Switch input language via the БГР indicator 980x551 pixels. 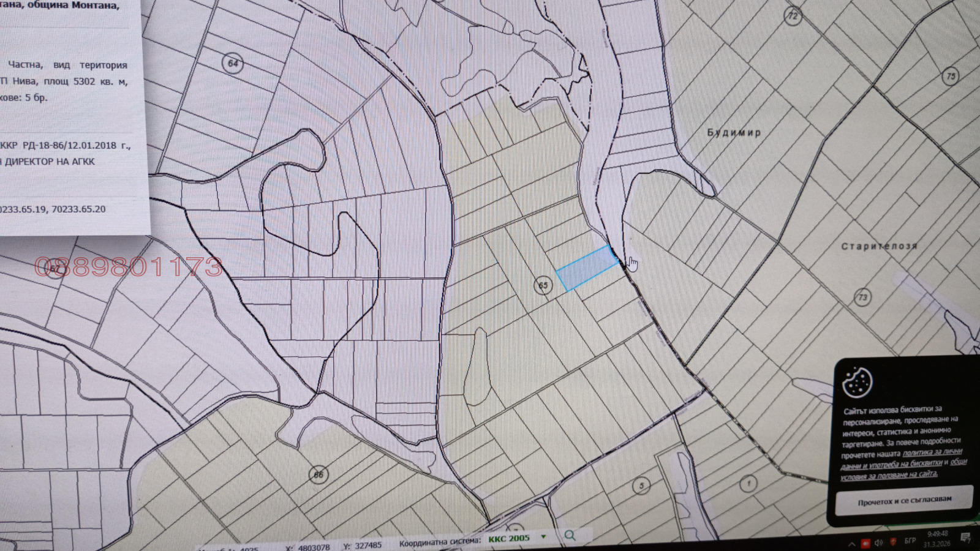(x=910, y=541)
